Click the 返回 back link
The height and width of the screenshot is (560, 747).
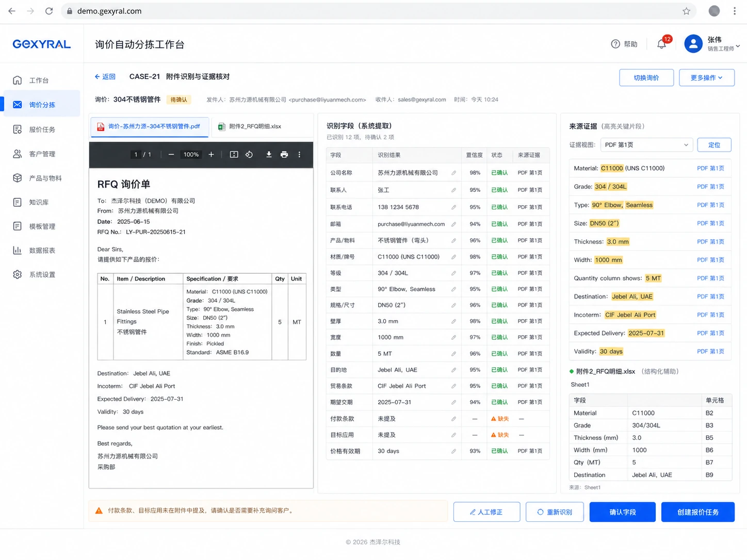click(105, 77)
